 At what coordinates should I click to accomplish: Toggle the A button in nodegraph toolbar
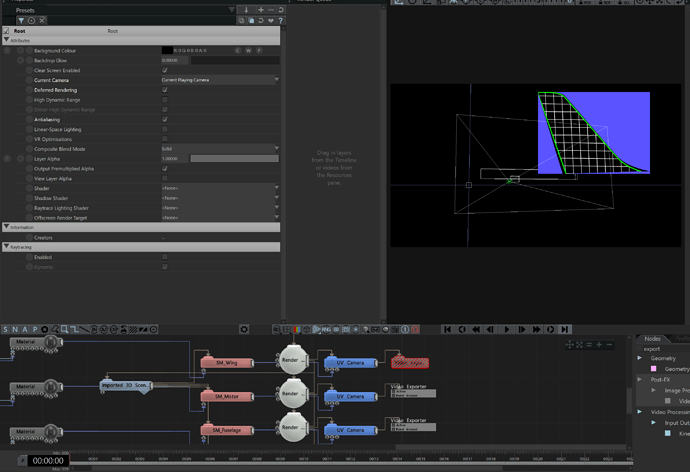tap(25, 329)
